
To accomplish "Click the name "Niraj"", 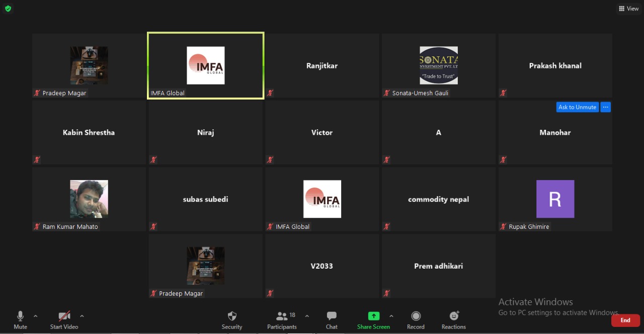I will [x=206, y=133].
